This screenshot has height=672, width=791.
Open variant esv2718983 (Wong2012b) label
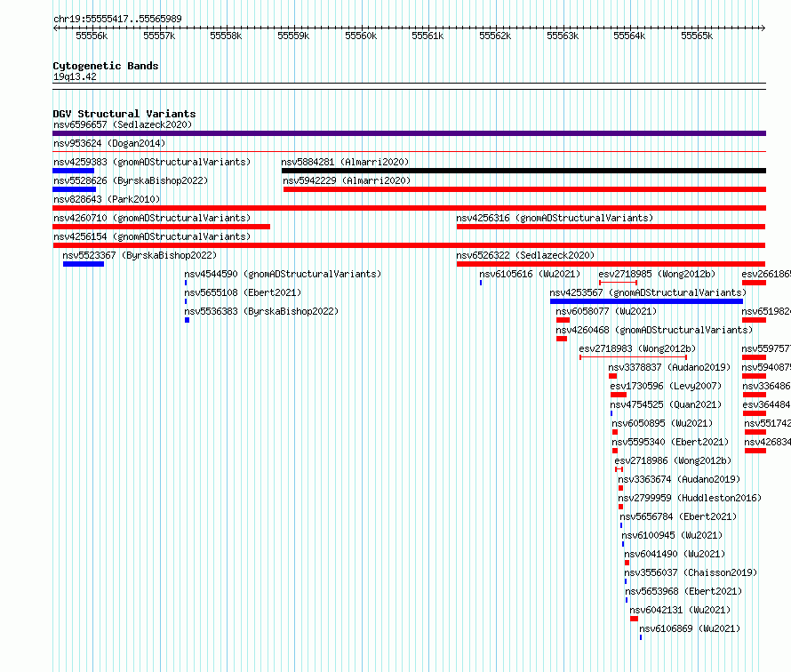click(x=637, y=348)
